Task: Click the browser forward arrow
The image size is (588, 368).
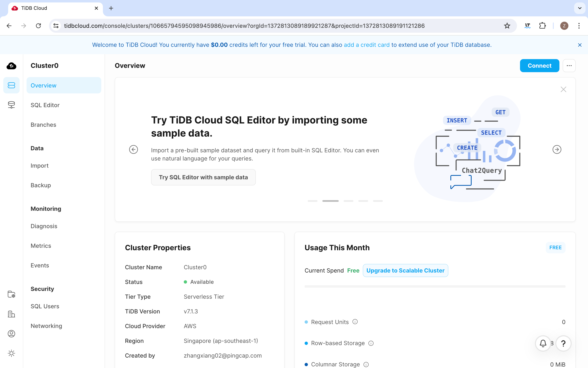Action: (23, 26)
